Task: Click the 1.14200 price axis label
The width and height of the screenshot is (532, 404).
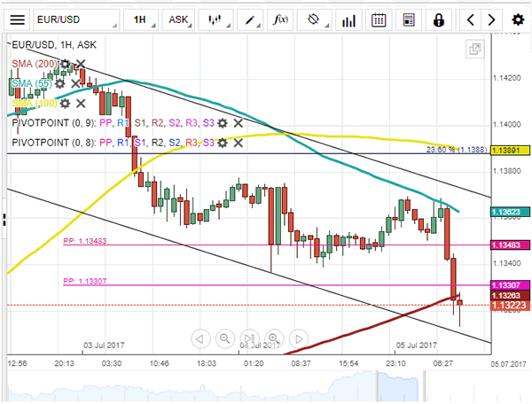Action: (506, 78)
